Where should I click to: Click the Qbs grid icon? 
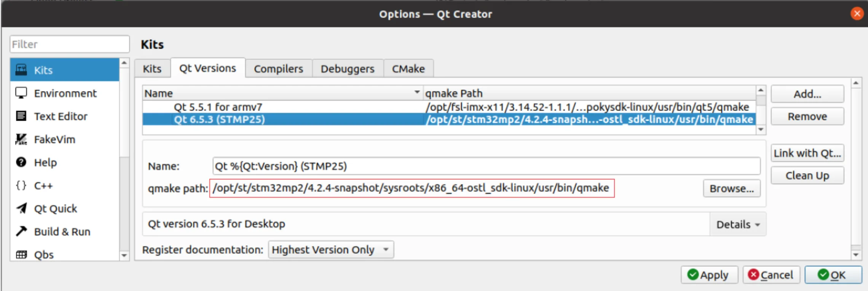coord(21,254)
